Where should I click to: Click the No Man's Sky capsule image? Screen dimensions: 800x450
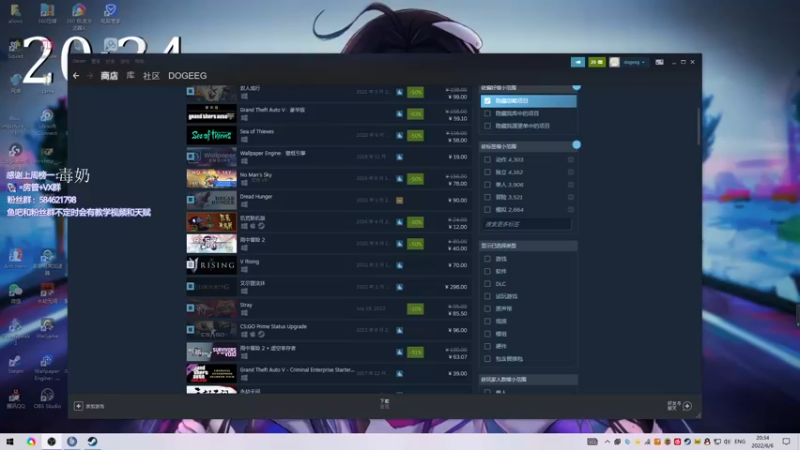click(211, 179)
